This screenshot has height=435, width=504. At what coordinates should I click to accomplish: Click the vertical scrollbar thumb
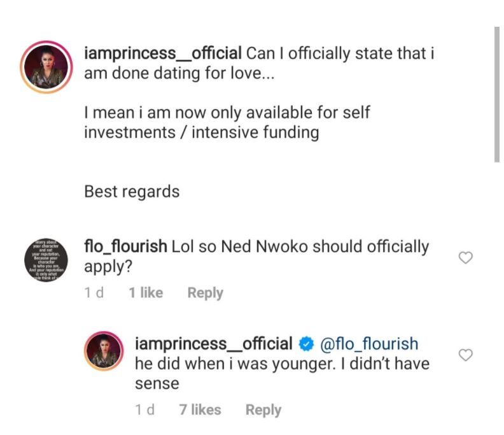pyautogui.click(x=497, y=94)
